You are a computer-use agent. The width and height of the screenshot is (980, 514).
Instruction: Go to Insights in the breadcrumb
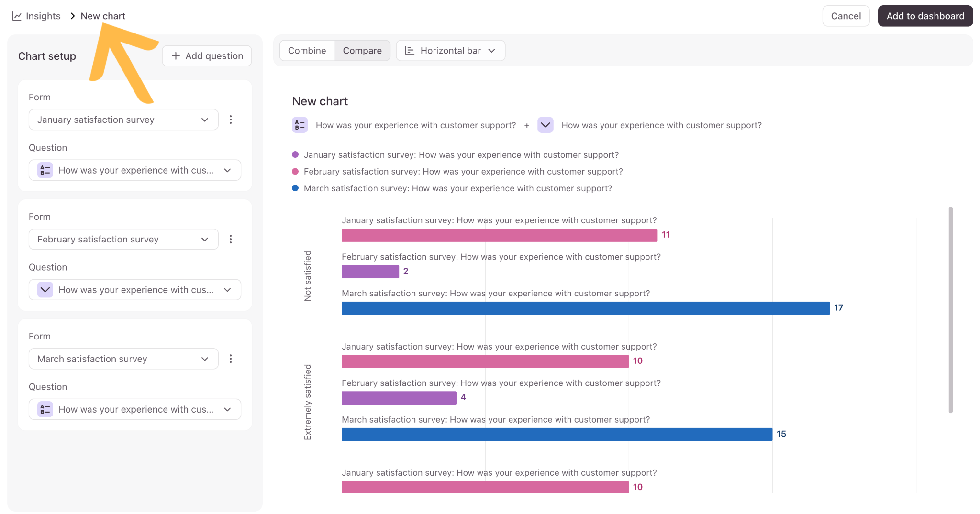(x=43, y=16)
